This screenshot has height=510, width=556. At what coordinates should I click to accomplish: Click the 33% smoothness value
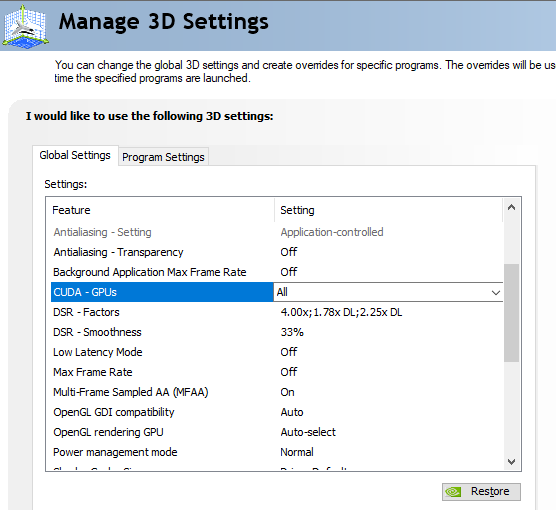click(292, 332)
